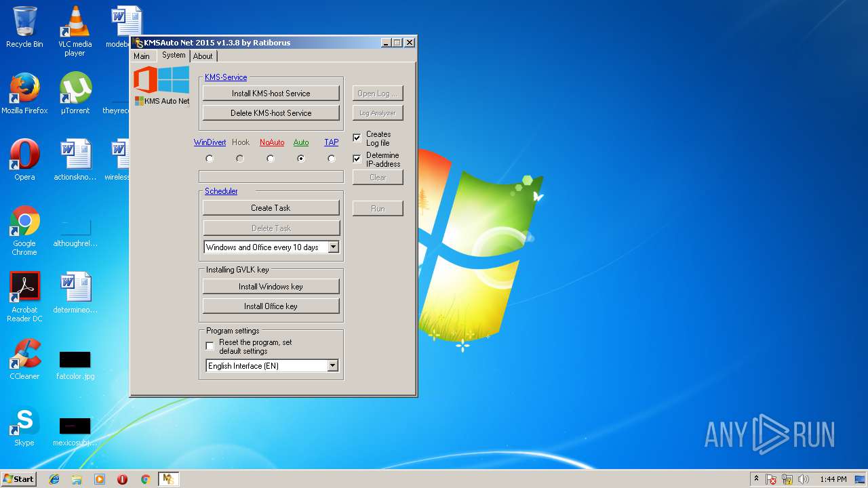Click the Opera icon in taskbar
The height and width of the screenshot is (488, 868).
click(122, 479)
